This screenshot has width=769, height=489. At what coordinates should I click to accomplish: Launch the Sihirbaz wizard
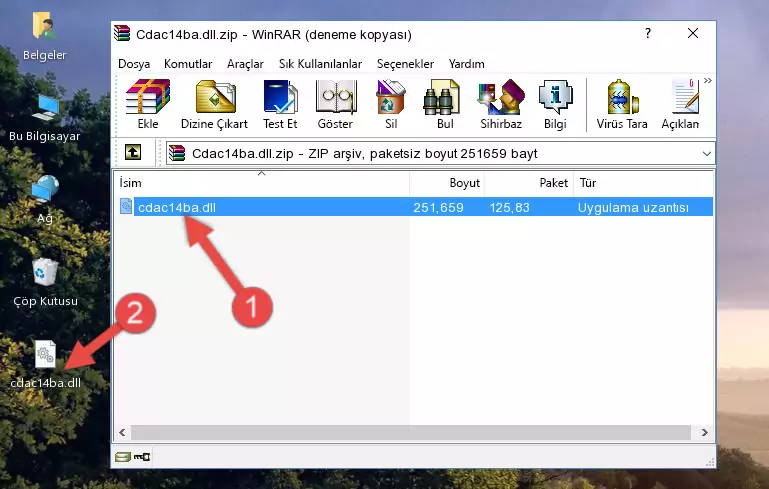501,104
